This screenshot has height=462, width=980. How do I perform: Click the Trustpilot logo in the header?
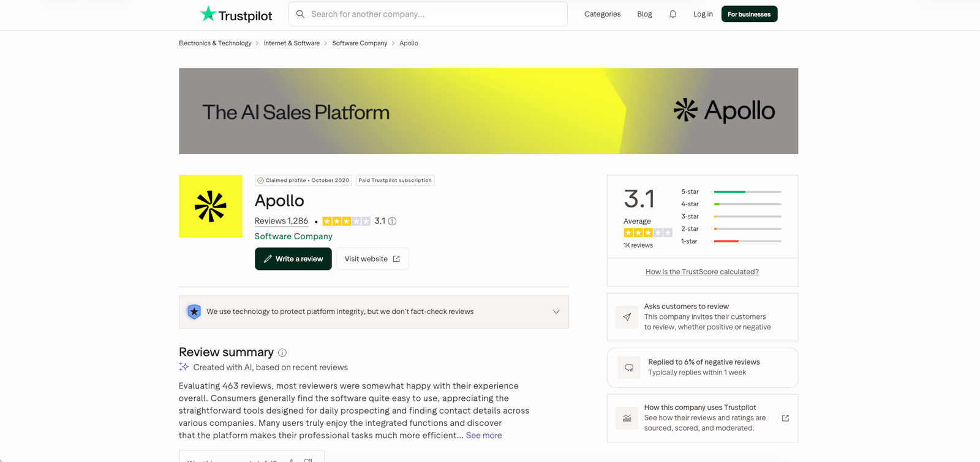click(236, 14)
